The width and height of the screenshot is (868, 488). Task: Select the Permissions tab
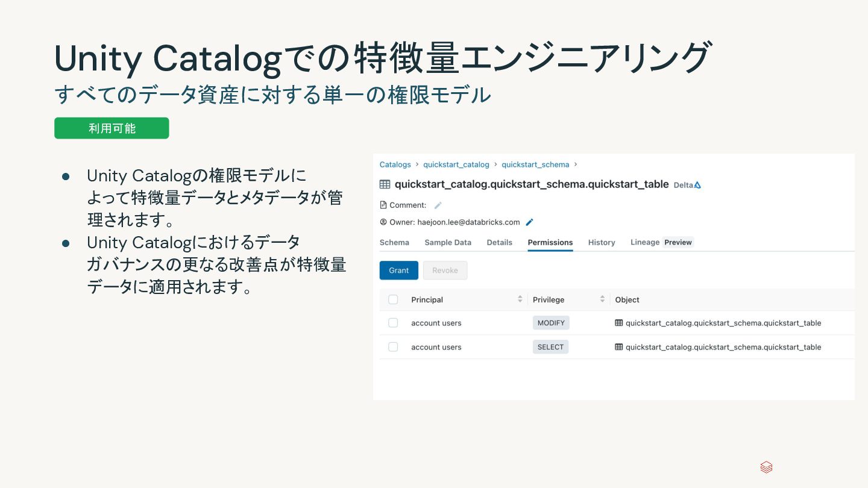(x=550, y=242)
